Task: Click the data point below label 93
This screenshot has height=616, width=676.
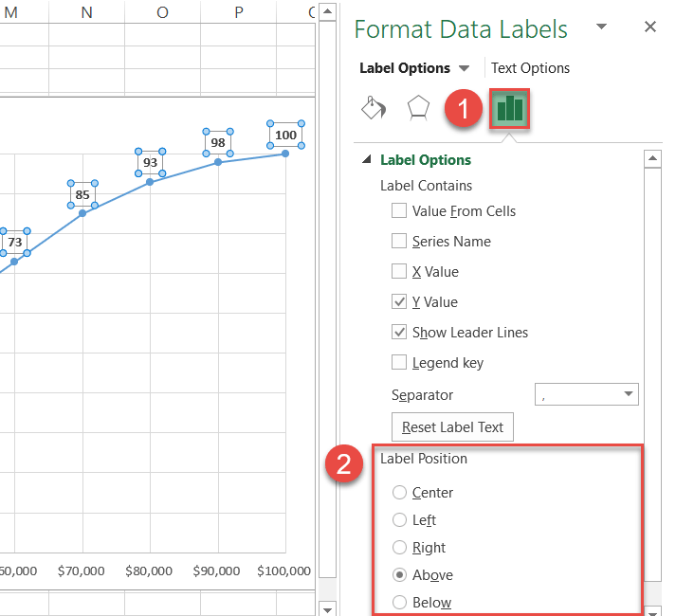Action: coord(150,182)
